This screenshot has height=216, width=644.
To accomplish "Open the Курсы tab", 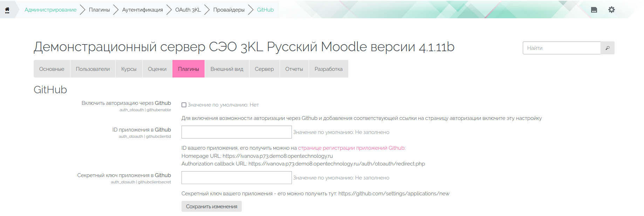I will coord(129,69).
